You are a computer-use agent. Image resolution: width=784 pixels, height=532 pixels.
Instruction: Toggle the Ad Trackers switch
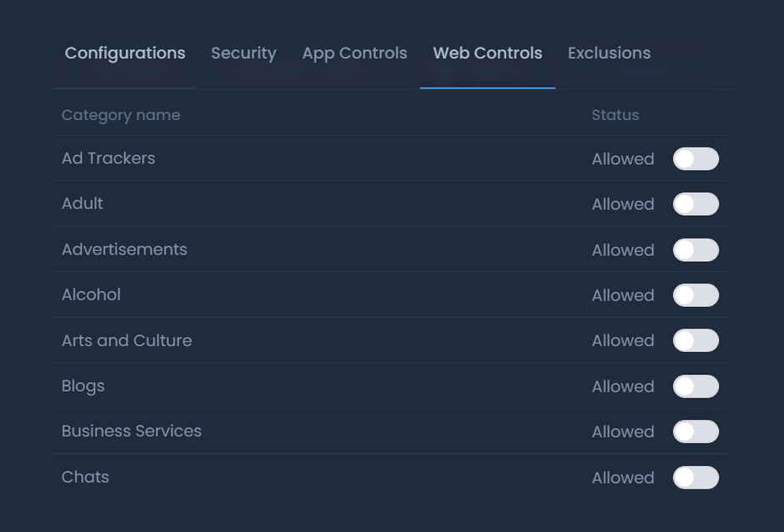point(696,158)
